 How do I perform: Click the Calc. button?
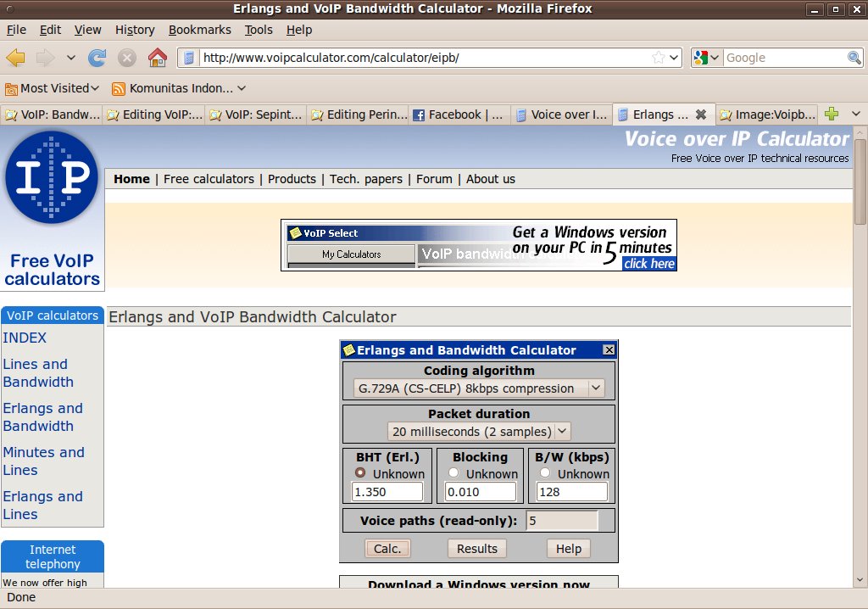click(x=387, y=549)
